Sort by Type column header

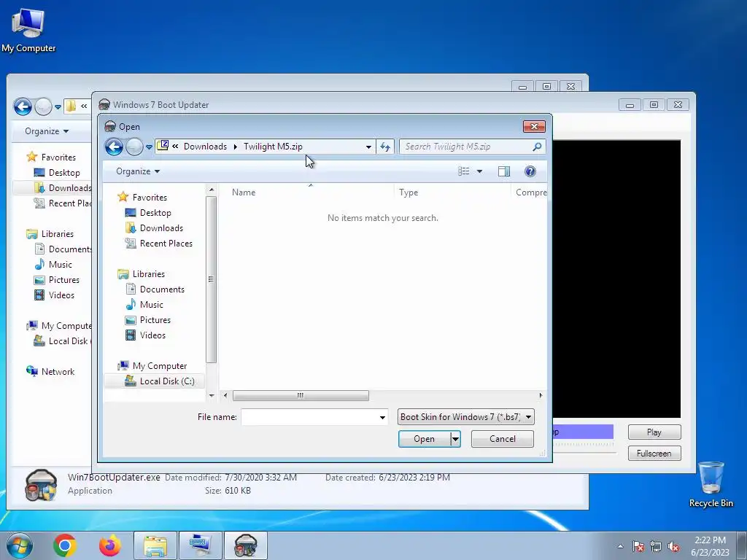point(409,192)
